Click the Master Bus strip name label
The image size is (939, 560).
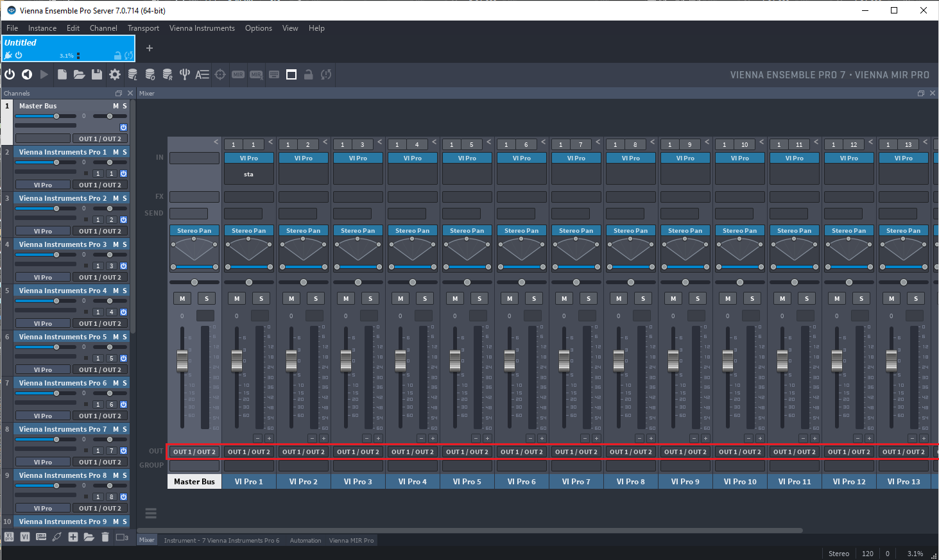click(x=194, y=481)
